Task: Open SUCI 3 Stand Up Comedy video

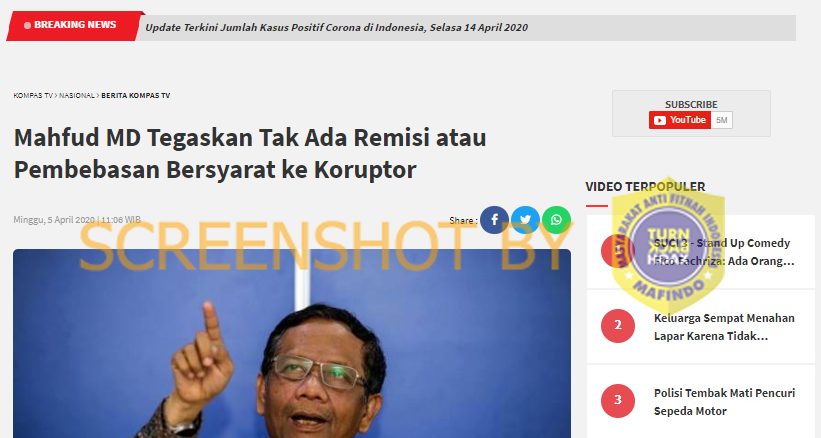Action: pos(724,252)
